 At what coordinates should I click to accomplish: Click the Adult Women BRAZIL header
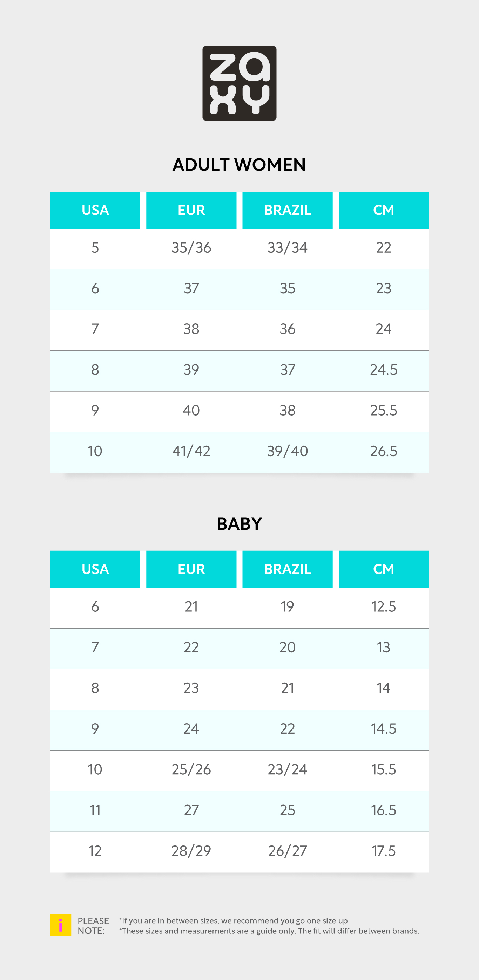pyautogui.click(x=288, y=210)
